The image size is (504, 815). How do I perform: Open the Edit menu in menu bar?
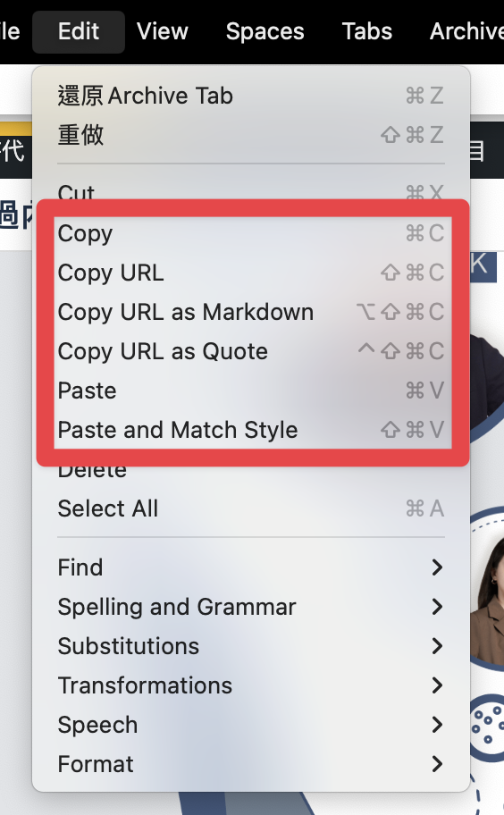coord(79,31)
